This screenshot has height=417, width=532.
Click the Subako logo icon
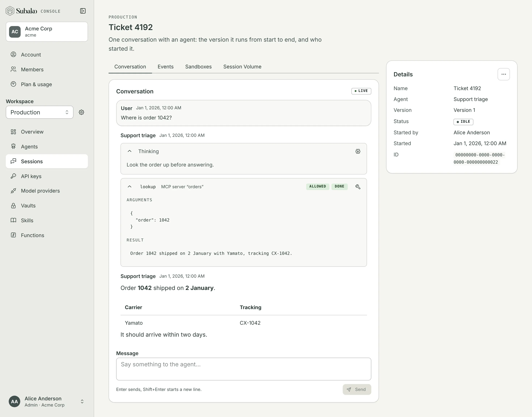click(10, 11)
